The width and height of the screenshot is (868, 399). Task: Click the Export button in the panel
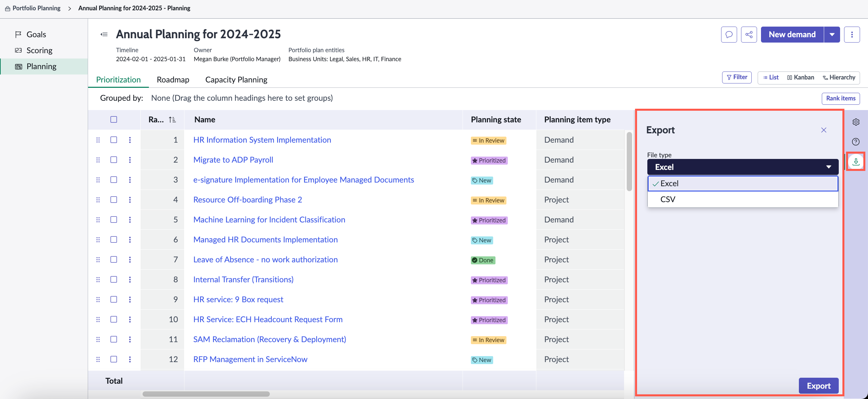tap(818, 385)
